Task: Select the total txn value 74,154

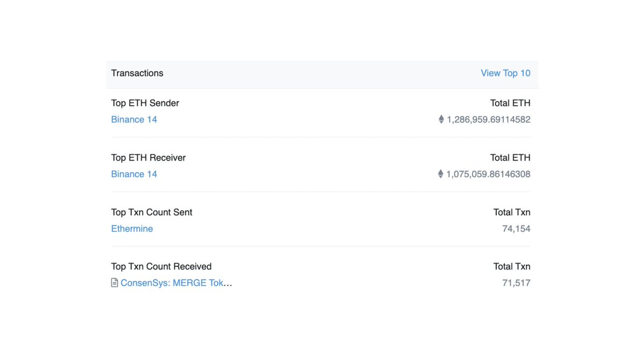Action: coord(516,229)
